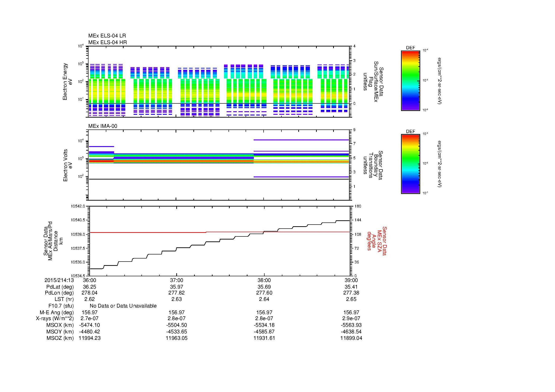555x392 pixels.
Task: Click the 38:00 time axis tick label
Action: point(264,280)
